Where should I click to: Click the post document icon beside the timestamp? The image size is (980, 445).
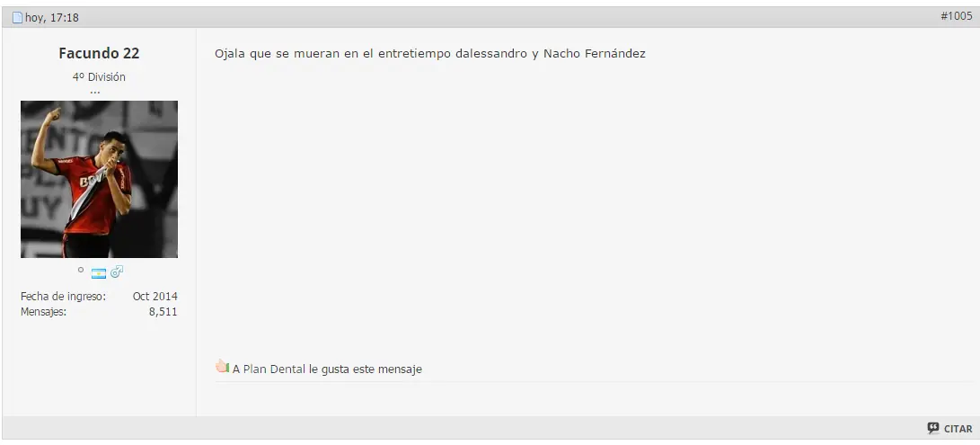point(17,17)
